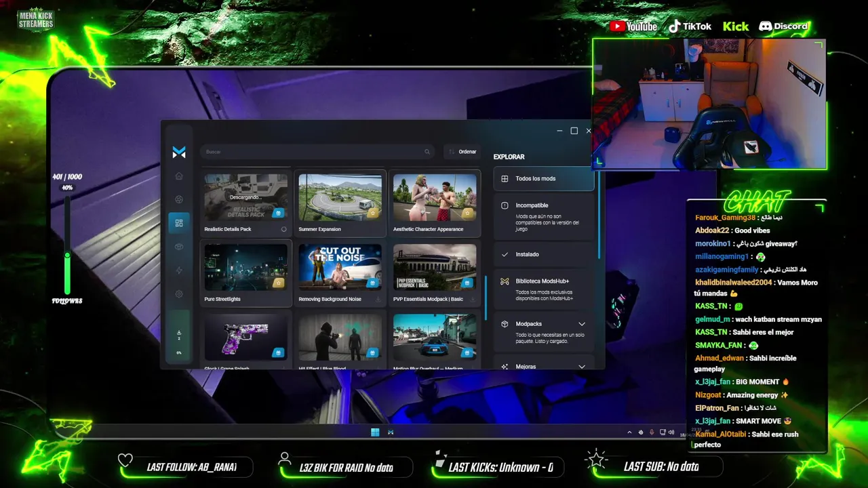This screenshot has height=488, width=868.
Task: Click the Discord logo in the overlay
Action: coord(783,26)
